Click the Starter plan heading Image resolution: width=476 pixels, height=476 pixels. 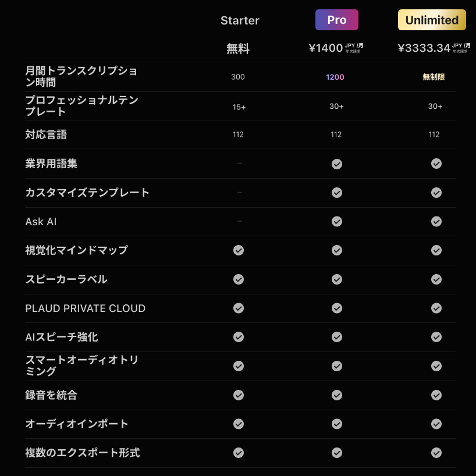point(240,20)
